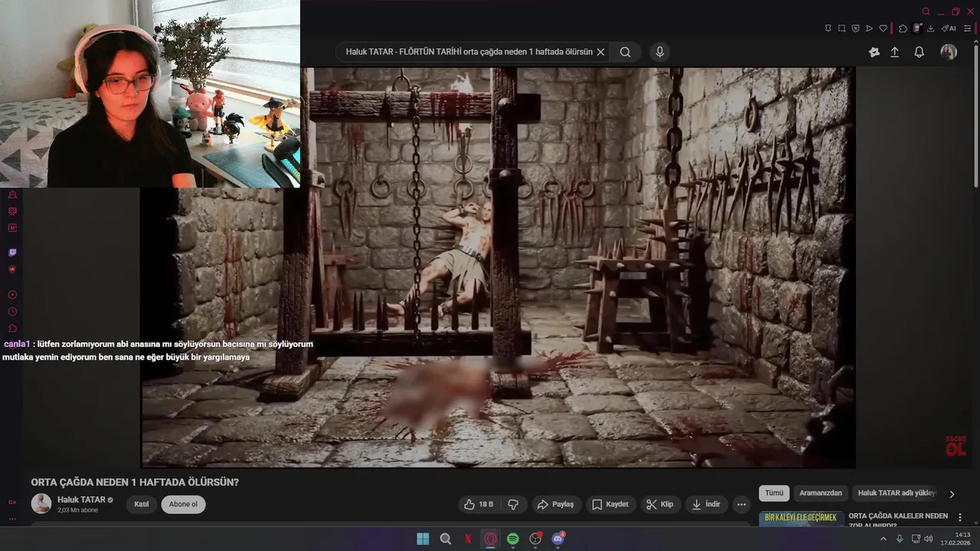Image resolution: width=980 pixels, height=551 pixels.
Task: Start voice search with the microphone
Action: point(660,52)
